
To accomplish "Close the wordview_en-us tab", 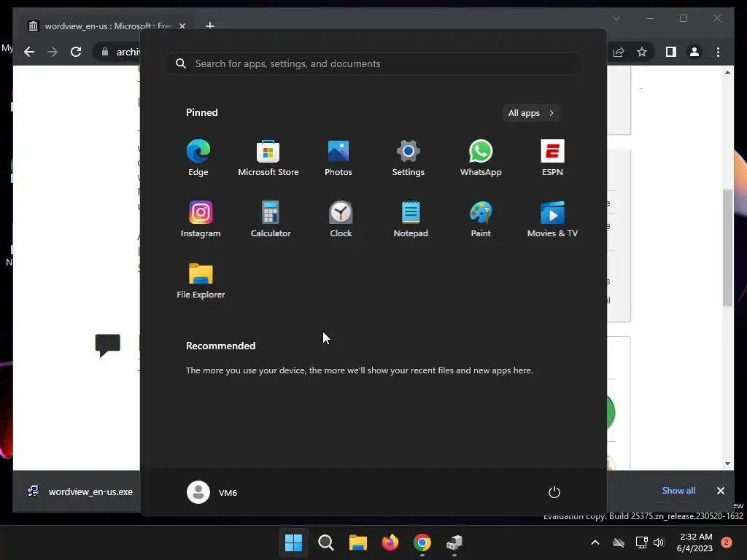I will [x=182, y=26].
